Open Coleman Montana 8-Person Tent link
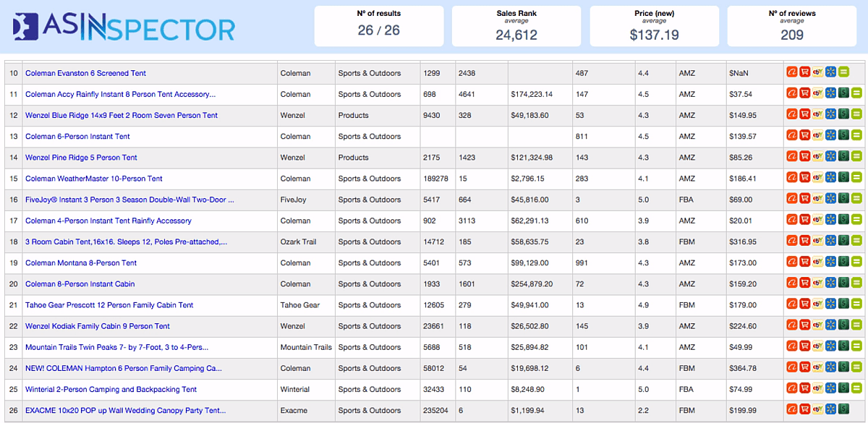Image resolution: width=868 pixels, height=423 pixels. [81, 262]
